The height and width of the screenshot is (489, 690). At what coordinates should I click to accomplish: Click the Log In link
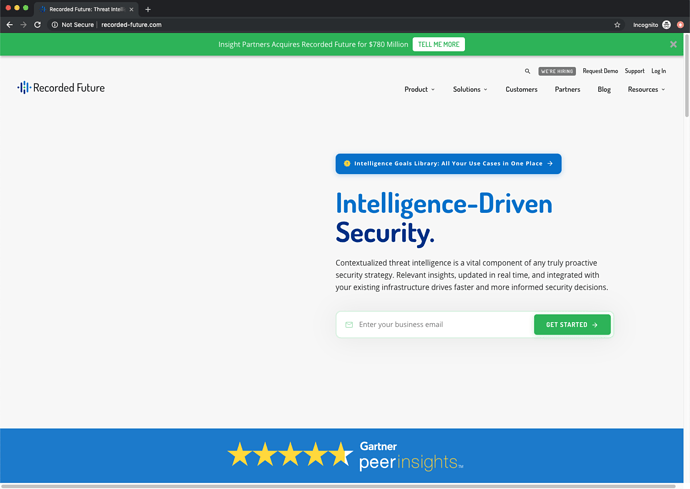(x=659, y=71)
